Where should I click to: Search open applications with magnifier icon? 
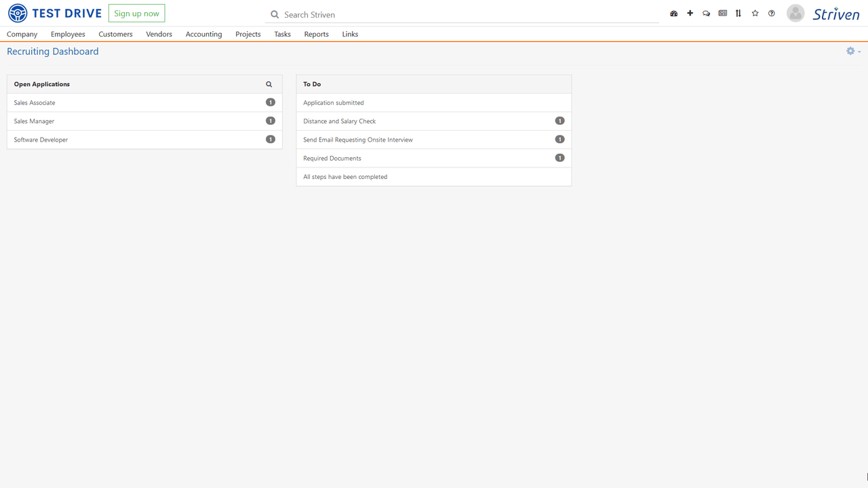269,85
